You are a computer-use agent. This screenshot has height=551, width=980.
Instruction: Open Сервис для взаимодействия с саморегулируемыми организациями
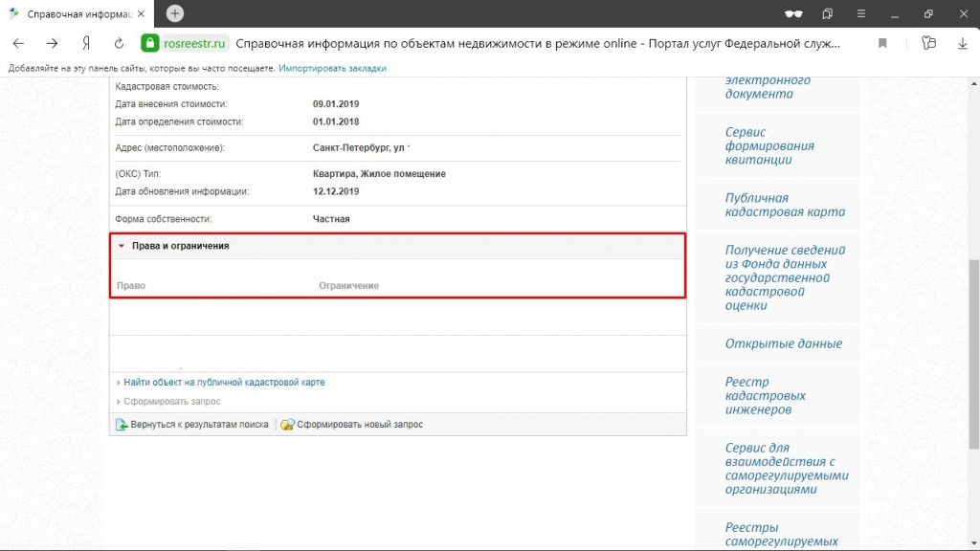coord(787,469)
